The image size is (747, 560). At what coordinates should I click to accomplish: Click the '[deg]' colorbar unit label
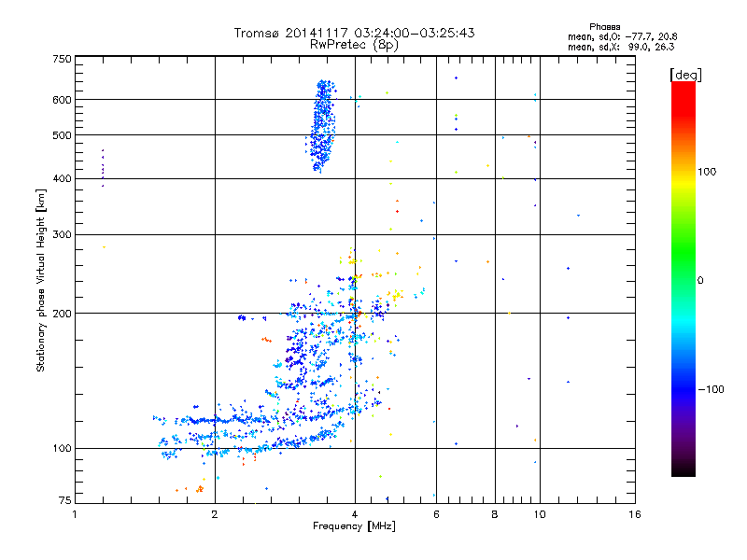click(x=685, y=75)
